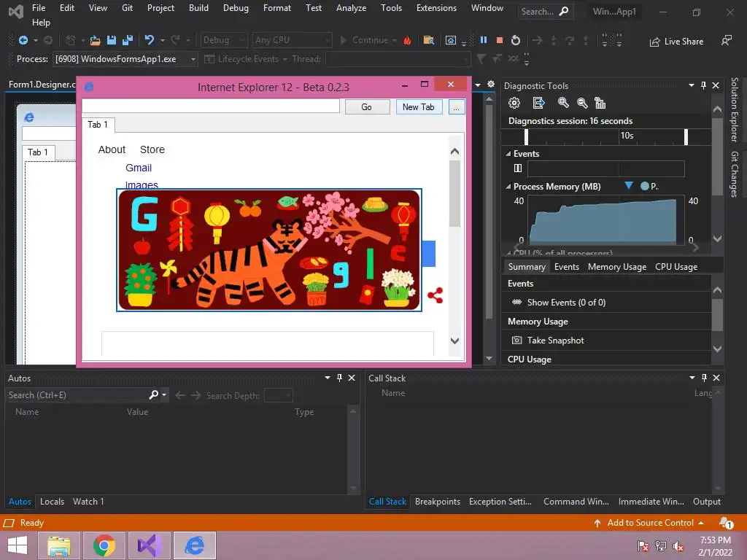This screenshot has height=560, width=747.
Task: Click the Go button in the browser
Action: (x=367, y=106)
